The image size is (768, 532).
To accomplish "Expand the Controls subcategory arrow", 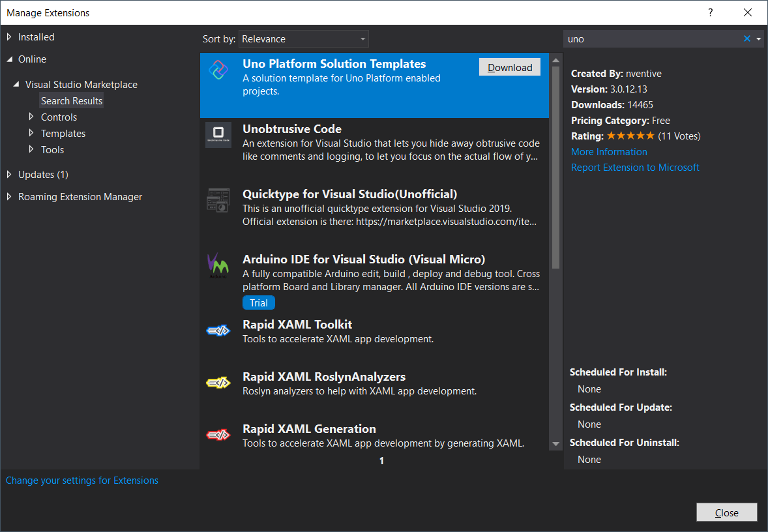I will (x=31, y=117).
